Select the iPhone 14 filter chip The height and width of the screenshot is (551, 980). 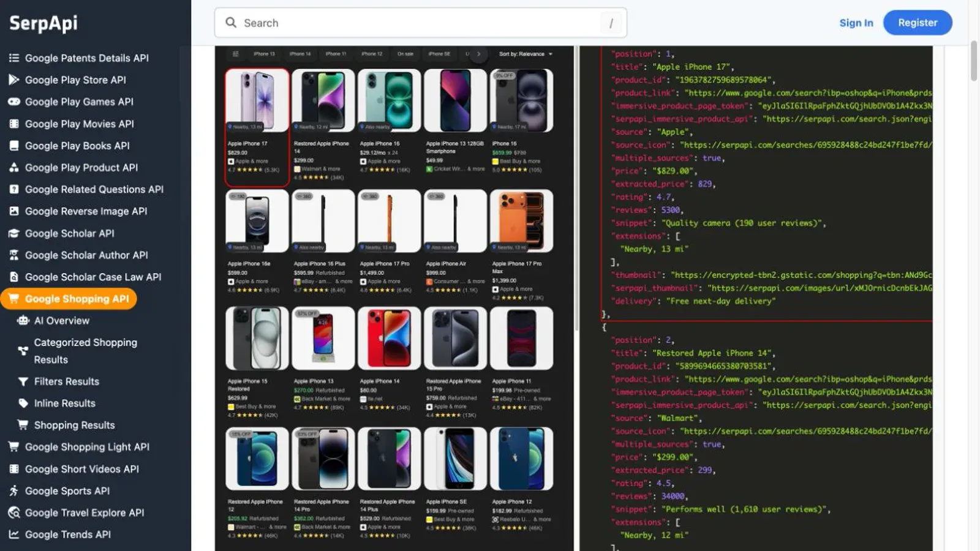point(300,54)
